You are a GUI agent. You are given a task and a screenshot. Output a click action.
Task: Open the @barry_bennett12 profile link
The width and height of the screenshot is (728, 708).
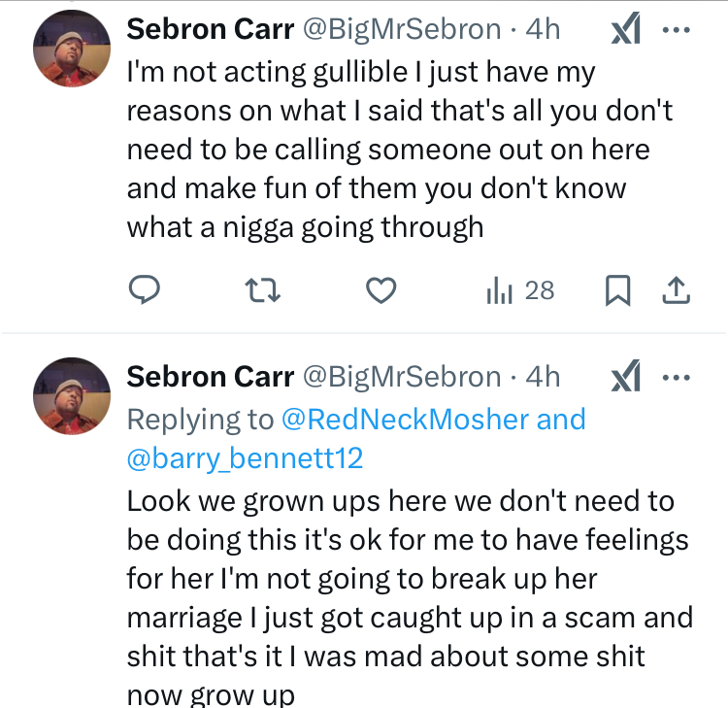pyautogui.click(x=245, y=458)
